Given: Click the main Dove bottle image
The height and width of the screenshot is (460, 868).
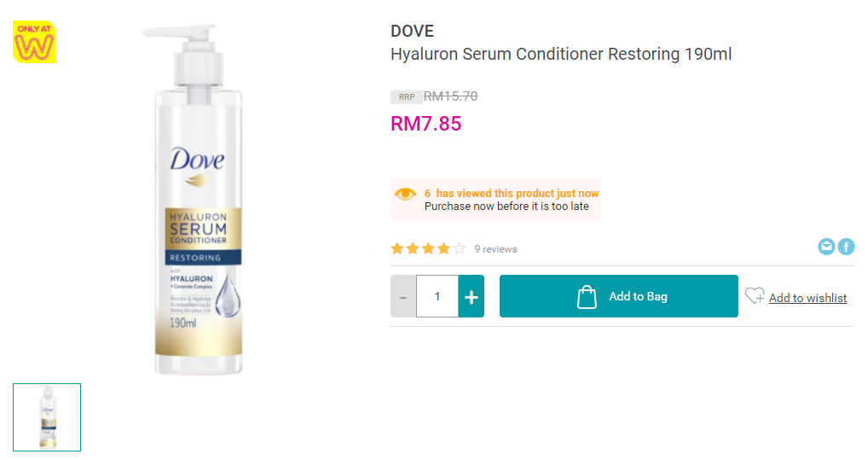Looking at the screenshot, I should (198, 200).
